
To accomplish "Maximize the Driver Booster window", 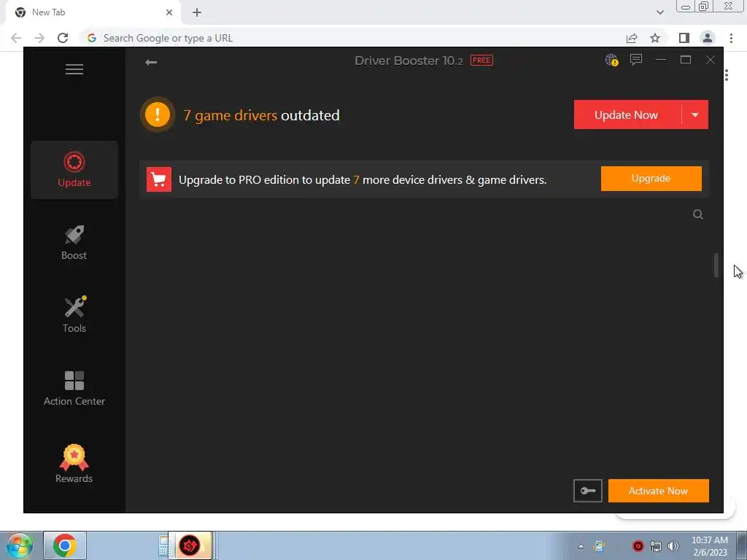I will [686, 60].
